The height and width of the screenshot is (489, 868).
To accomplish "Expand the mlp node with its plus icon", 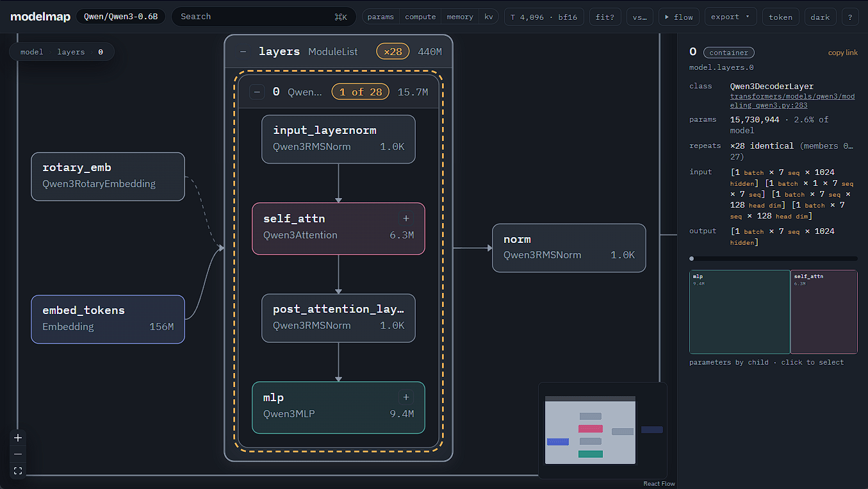I will pos(405,397).
